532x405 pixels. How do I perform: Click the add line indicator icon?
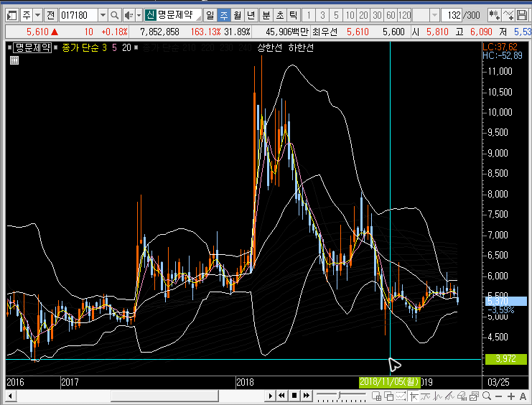(508, 15)
